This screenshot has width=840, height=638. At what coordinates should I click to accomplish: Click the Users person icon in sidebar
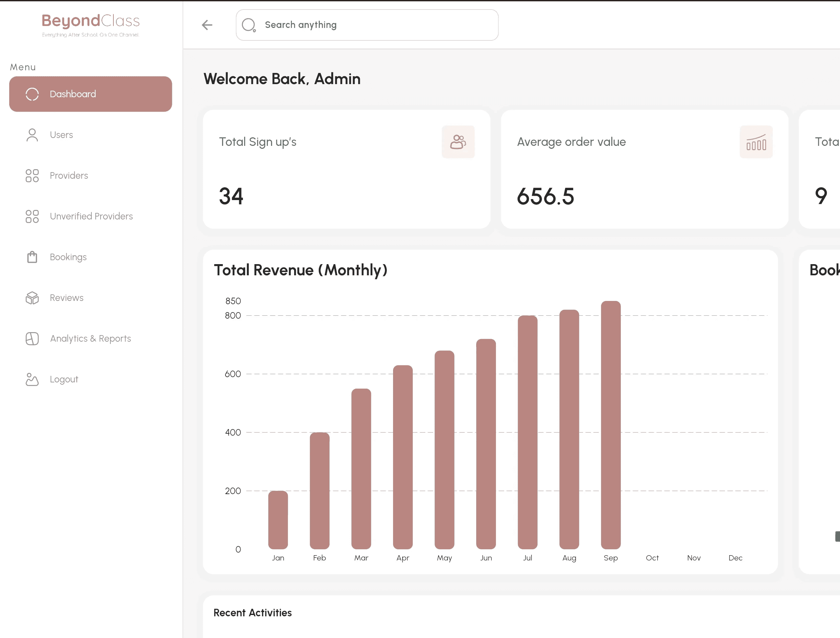(x=32, y=135)
